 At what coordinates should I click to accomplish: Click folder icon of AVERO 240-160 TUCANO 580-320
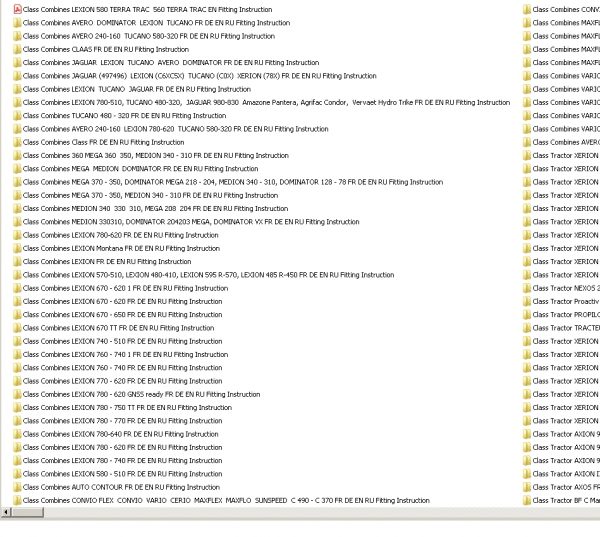coord(17,36)
